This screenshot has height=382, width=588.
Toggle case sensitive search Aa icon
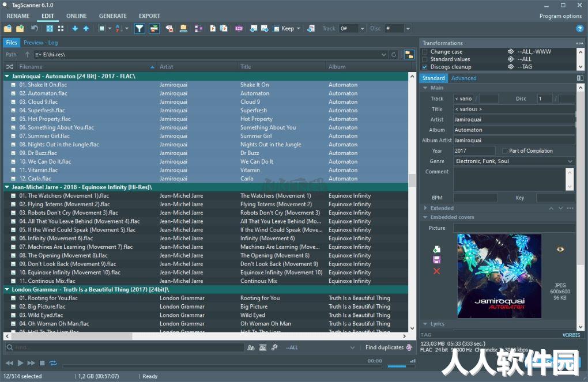click(251, 348)
